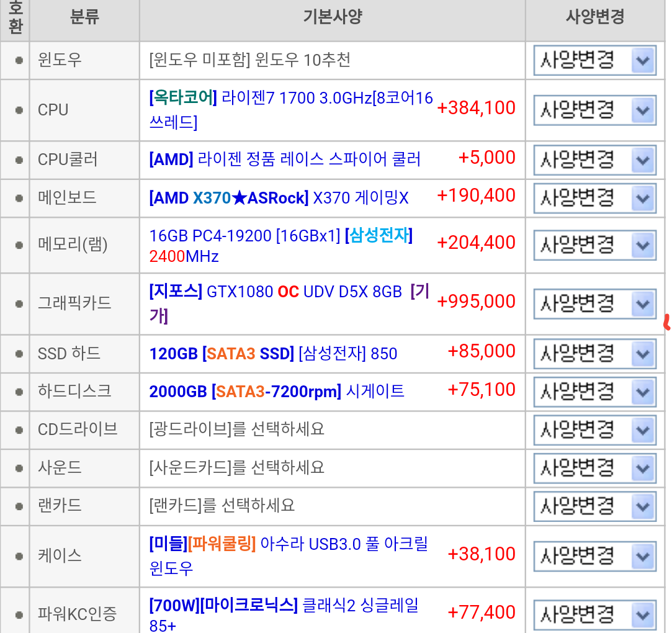Image resolution: width=672 pixels, height=633 pixels.
Task: Open the 사양변경 dropdown for 랜카드 row
Action: click(x=594, y=506)
